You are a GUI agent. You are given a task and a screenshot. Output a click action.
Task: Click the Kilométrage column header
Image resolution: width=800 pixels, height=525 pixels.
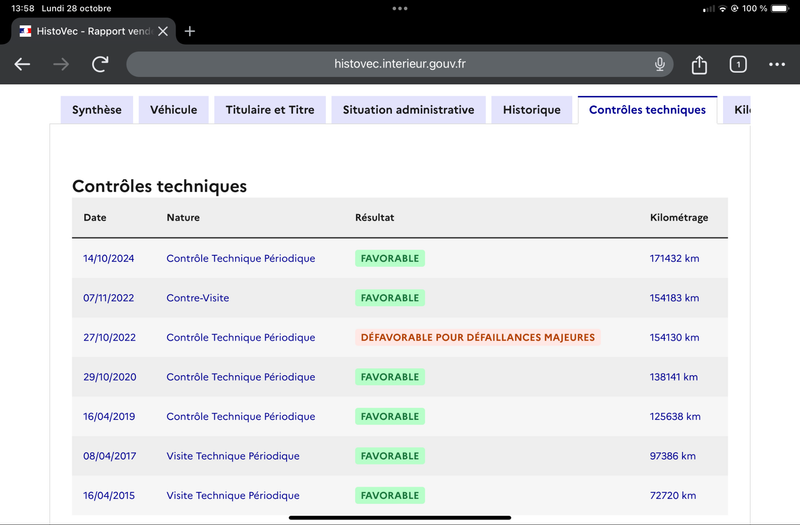click(679, 217)
